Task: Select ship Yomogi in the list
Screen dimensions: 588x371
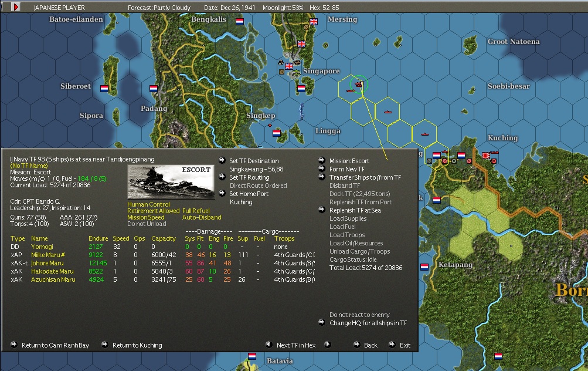Action: coord(42,247)
